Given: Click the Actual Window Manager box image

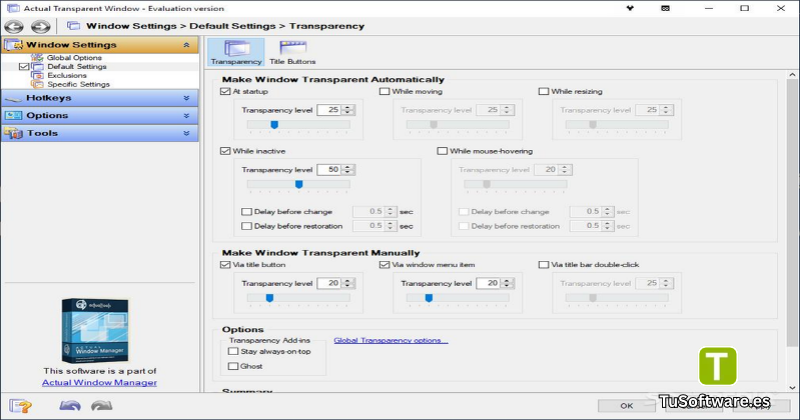Looking at the screenshot, I should coord(95,331).
